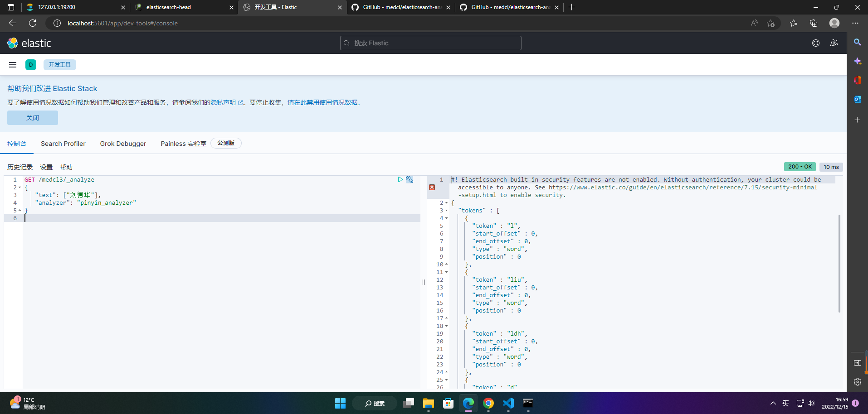Open the taskbar terminal app

(528, 403)
